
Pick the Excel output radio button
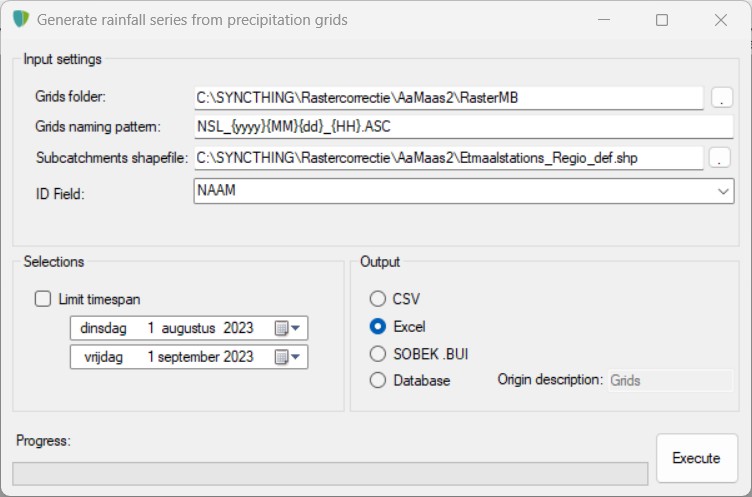coord(377,326)
